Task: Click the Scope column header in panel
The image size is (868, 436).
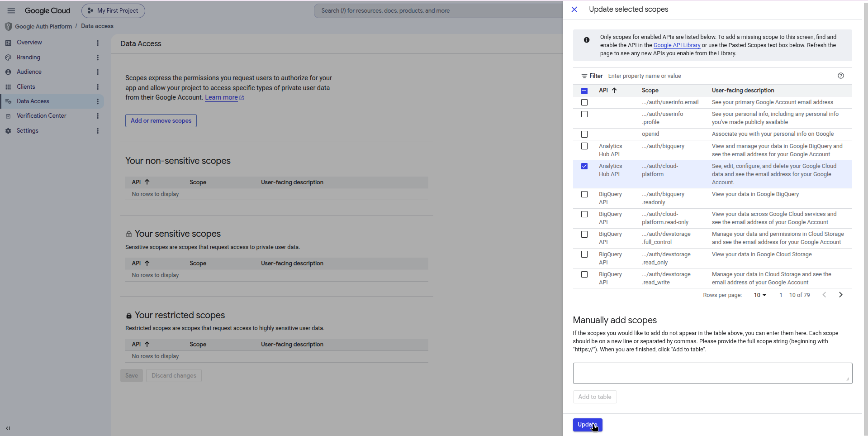Action: click(650, 90)
